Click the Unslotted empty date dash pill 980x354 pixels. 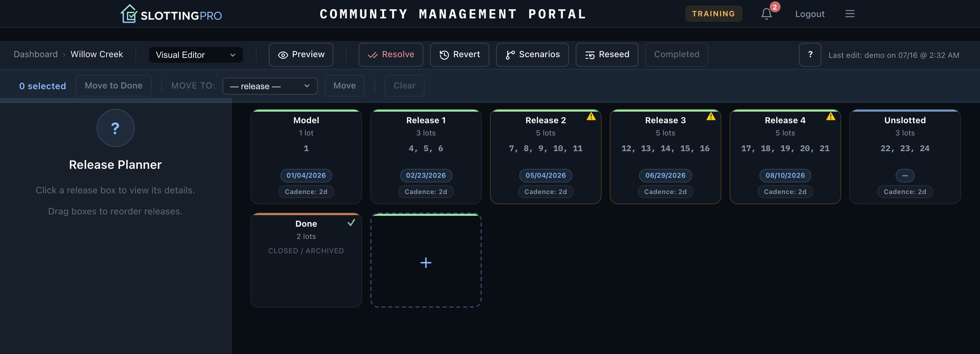pos(905,176)
